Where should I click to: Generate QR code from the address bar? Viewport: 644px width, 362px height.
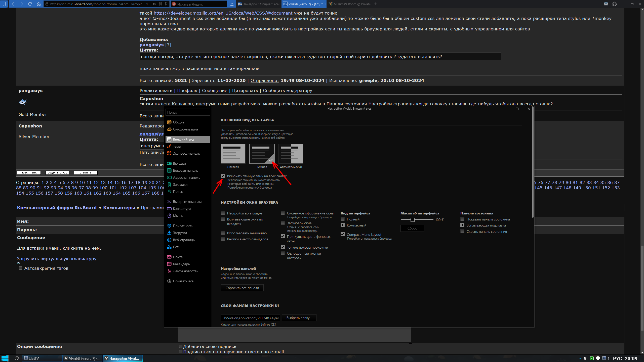coord(160,4)
